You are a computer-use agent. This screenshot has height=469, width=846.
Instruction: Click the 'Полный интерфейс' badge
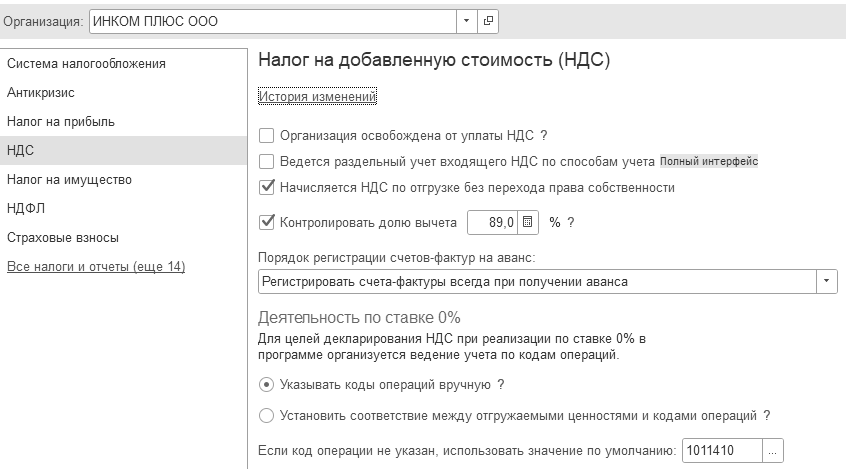point(709,161)
